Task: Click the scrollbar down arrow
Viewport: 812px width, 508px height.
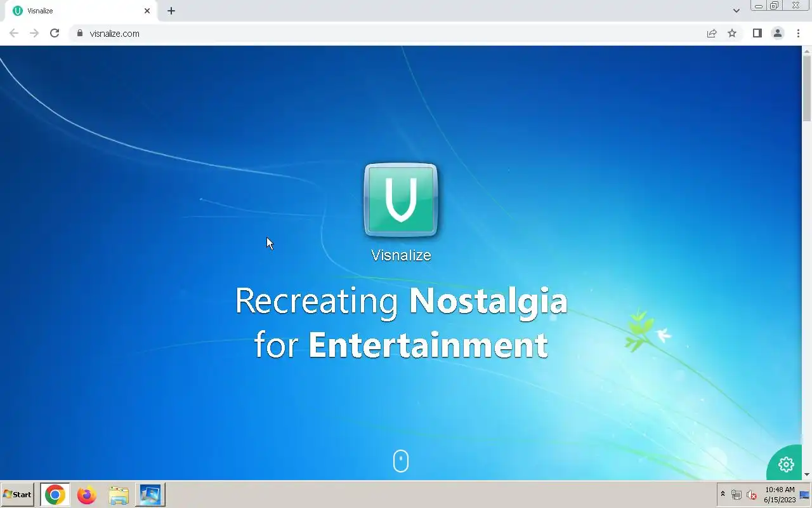Action: click(x=807, y=474)
